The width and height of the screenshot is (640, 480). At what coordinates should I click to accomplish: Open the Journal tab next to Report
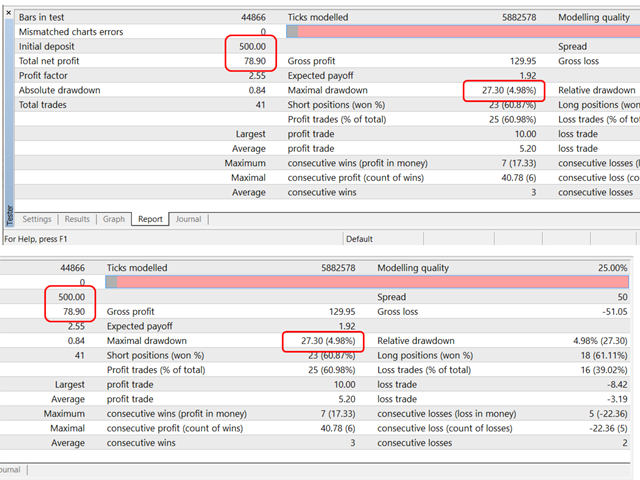coord(188,219)
